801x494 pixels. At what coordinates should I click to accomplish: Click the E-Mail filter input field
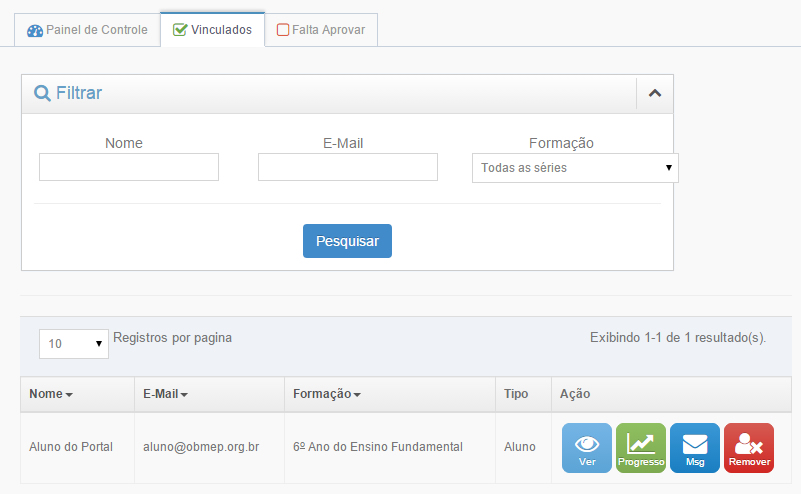point(348,167)
